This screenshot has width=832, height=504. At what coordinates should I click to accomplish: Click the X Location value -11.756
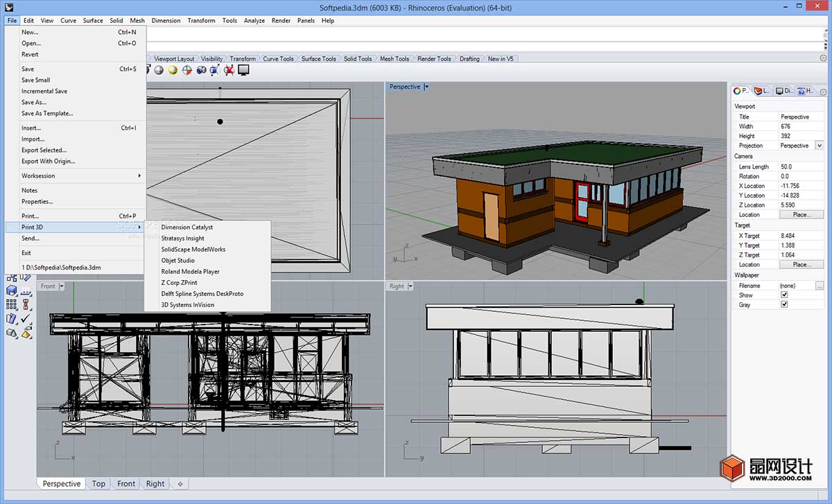point(790,186)
